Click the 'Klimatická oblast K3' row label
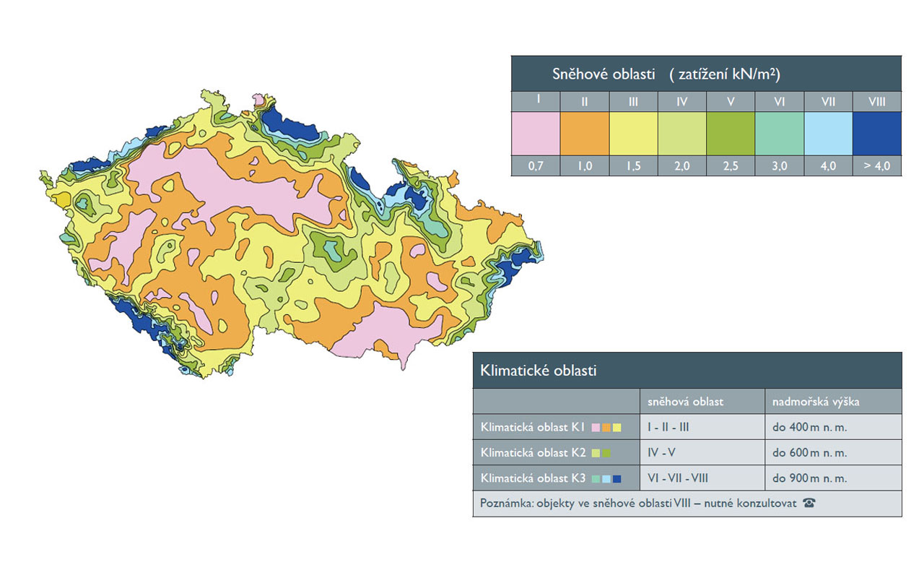This screenshot has height=578, width=924. pos(533,478)
